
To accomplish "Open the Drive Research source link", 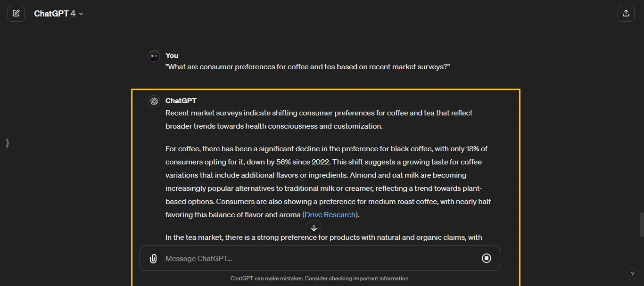I will 330,215.
